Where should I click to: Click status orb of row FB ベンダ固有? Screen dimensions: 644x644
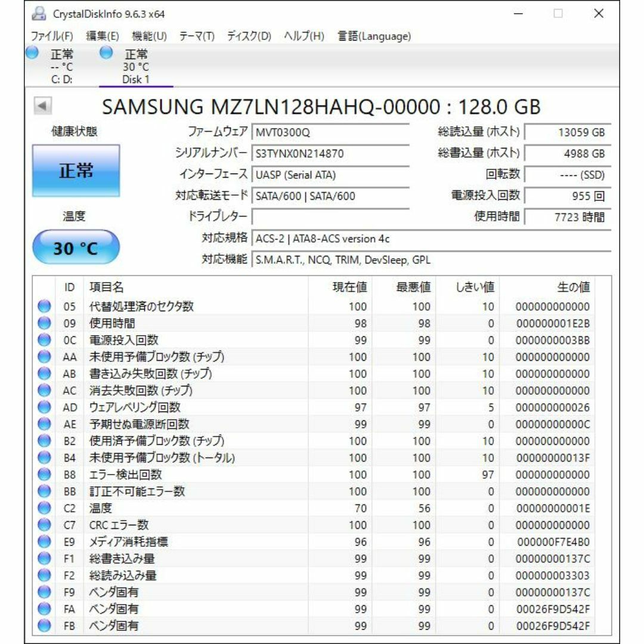coord(44,626)
